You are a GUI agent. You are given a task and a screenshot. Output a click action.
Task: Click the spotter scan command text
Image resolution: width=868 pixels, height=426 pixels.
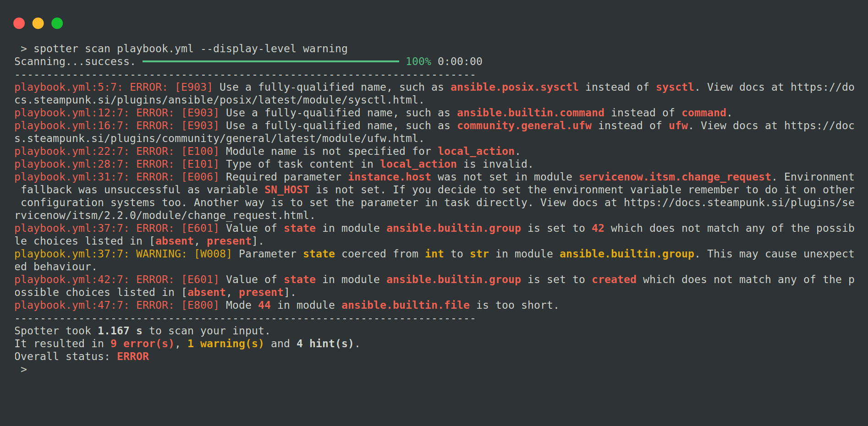tap(190, 49)
